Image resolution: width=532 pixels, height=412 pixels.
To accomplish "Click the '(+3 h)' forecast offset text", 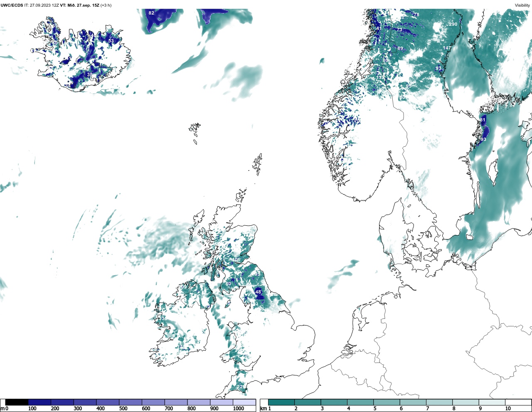I will click(x=106, y=5).
